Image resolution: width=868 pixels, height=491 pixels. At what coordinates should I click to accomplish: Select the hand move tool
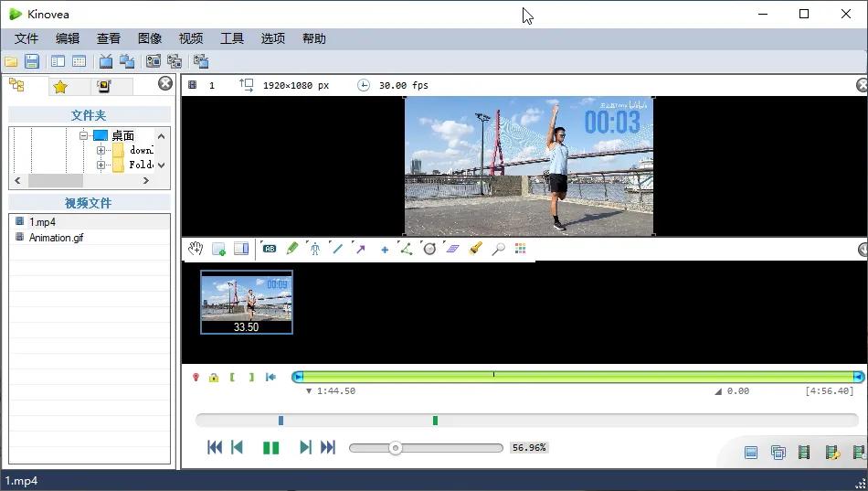coord(196,249)
